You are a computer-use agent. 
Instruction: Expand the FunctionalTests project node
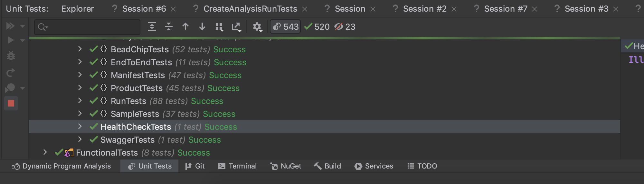pos(45,152)
